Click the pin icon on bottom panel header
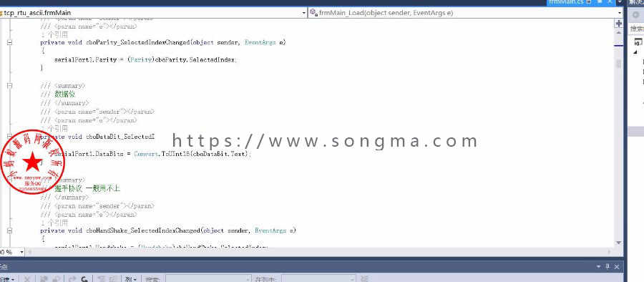Screen dimensions: 644x282 (608, 266)
